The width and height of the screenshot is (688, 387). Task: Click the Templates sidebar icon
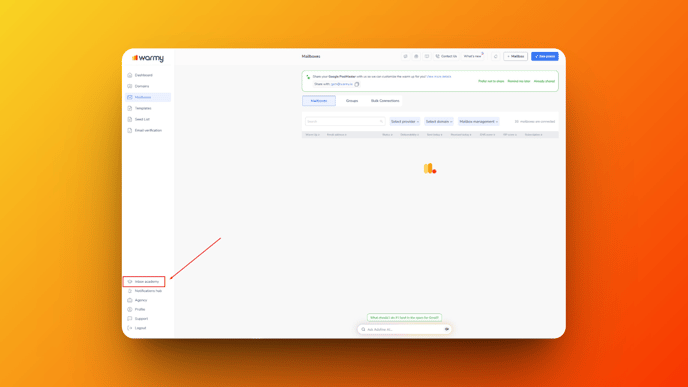[129, 108]
